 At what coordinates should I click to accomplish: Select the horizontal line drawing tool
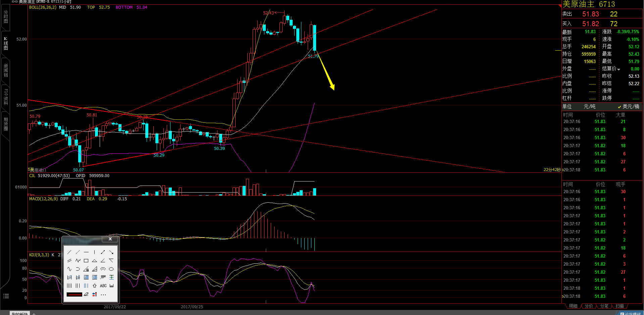(86, 252)
